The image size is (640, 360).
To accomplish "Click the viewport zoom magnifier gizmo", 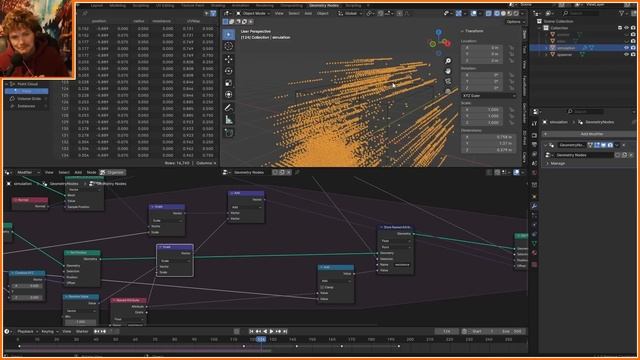I will point(448,61).
